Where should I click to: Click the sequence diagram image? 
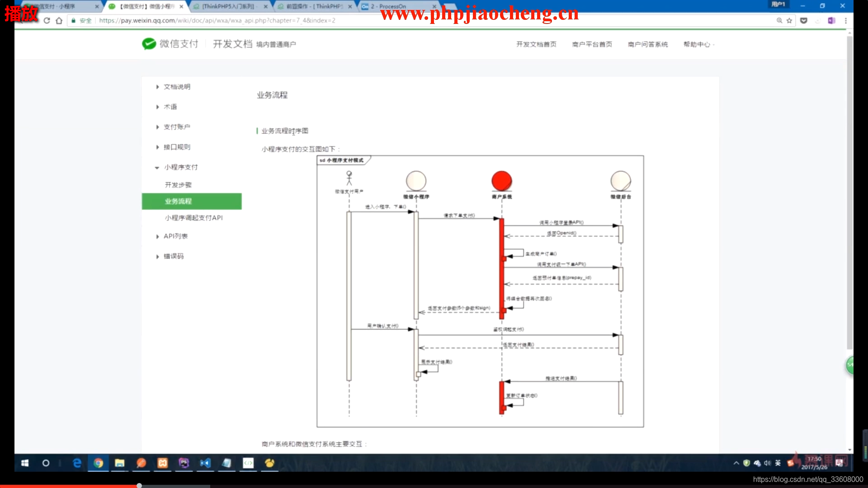(480, 291)
